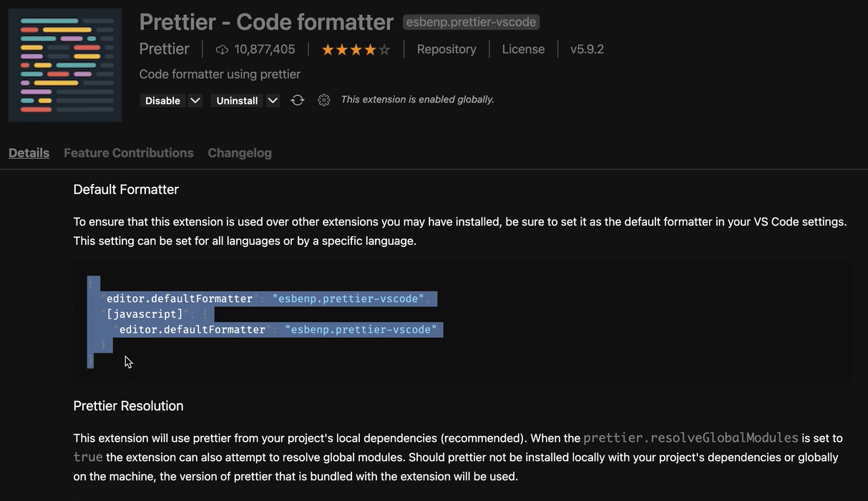Click the Prettier extension logo image
Viewport: 868px width, 501px height.
[65, 65]
